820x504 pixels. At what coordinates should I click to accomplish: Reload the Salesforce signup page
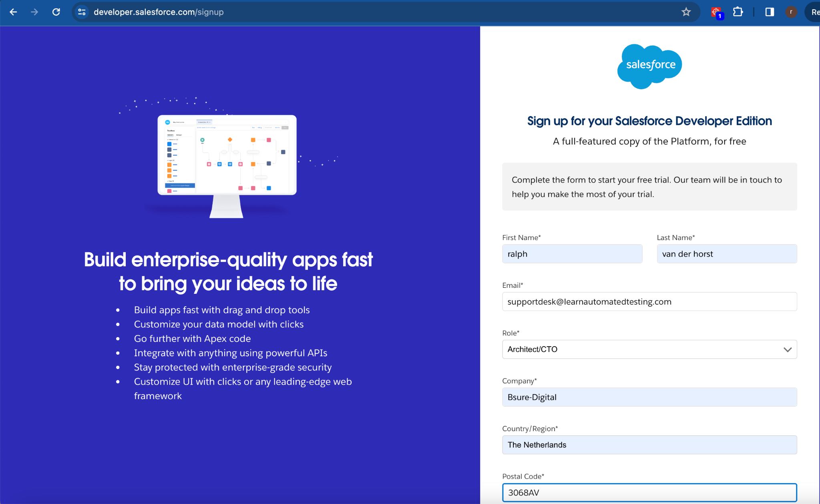coord(56,12)
